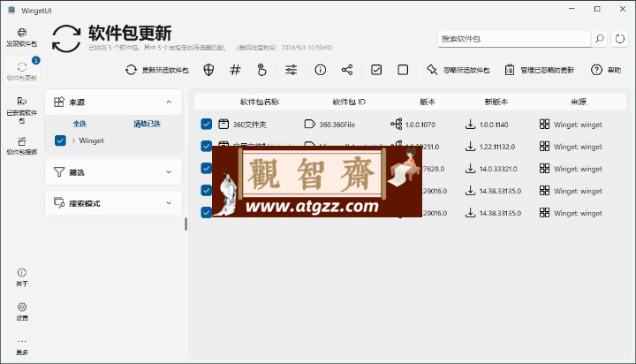
Task: Click 更新所选软件包 button
Action: click(x=157, y=70)
